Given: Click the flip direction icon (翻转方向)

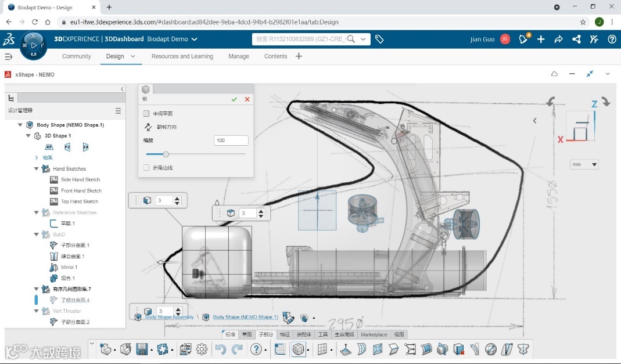Looking at the screenshot, I should [x=148, y=127].
